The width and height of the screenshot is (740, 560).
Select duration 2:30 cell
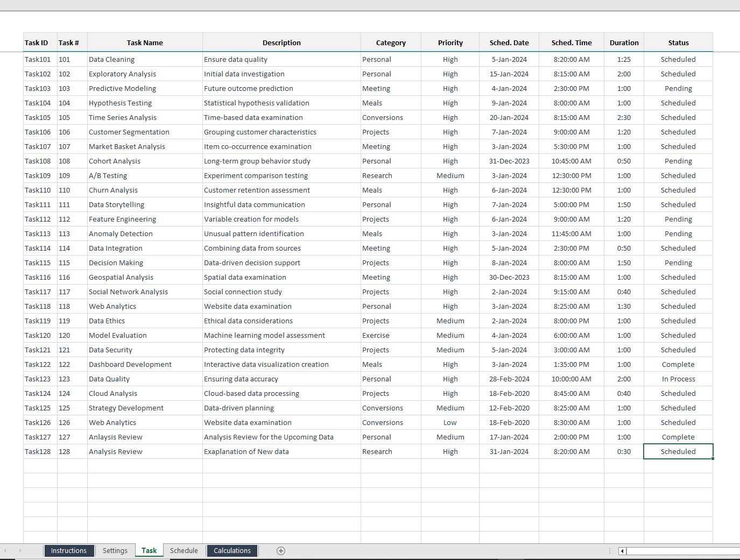(x=624, y=117)
